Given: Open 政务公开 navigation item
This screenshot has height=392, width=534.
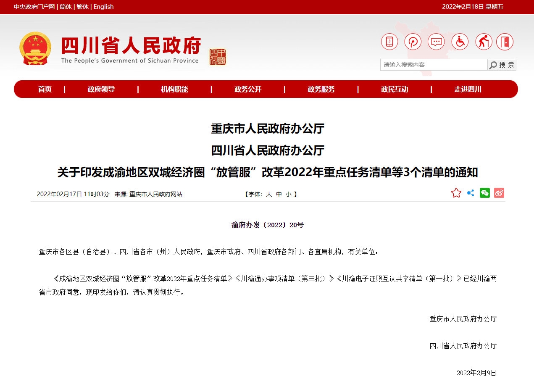Looking at the screenshot, I should pyautogui.click(x=248, y=89).
